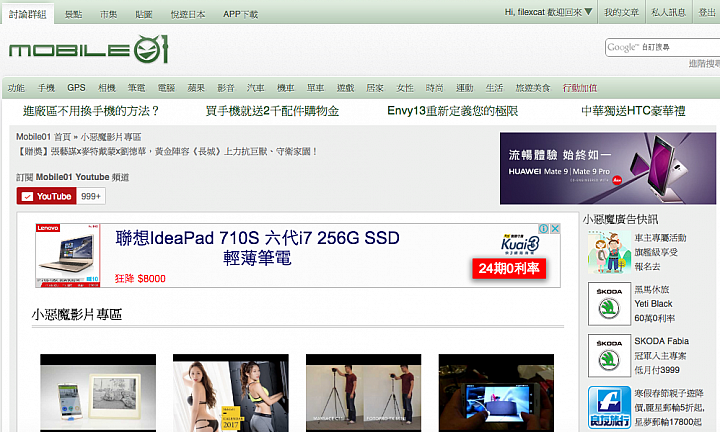Viewport: 720px width, 432px height.
Task: Open the SKODA Fabia 冠軍入主專案 link
Action: (x=661, y=356)
